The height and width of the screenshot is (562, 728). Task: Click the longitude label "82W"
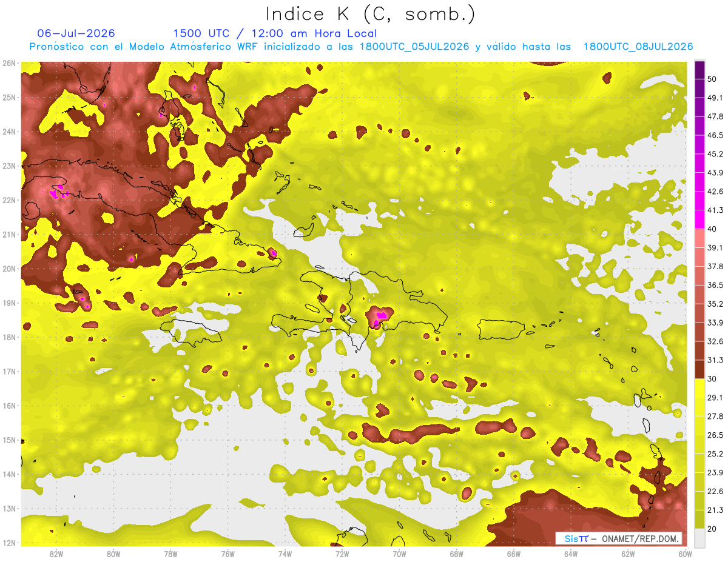56,554
